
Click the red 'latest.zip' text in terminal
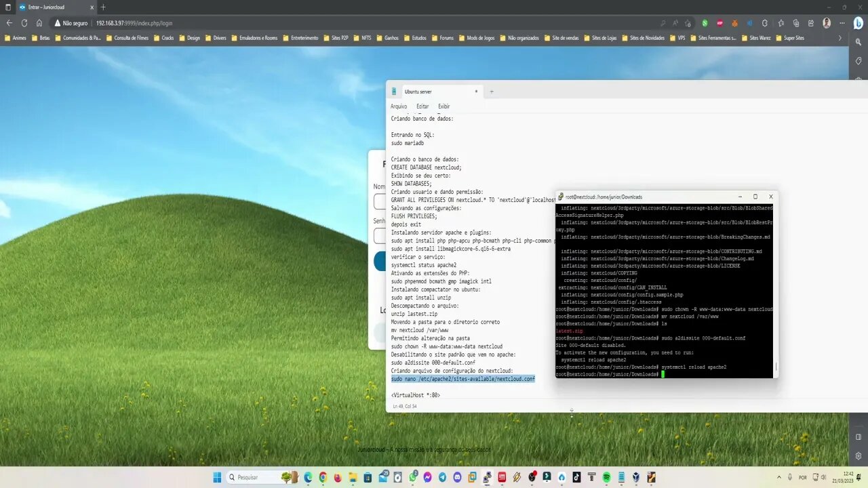(569, 331)
